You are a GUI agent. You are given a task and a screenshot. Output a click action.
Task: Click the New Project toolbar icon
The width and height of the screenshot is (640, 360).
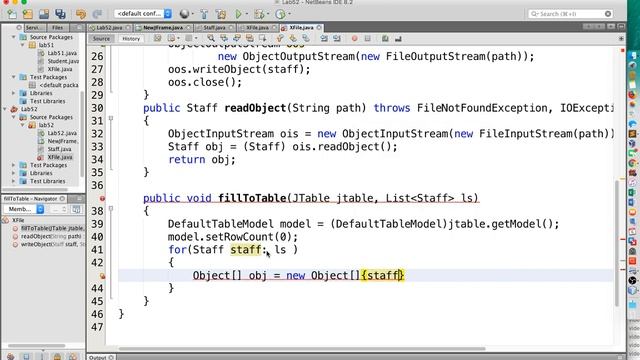coord(27,14)
